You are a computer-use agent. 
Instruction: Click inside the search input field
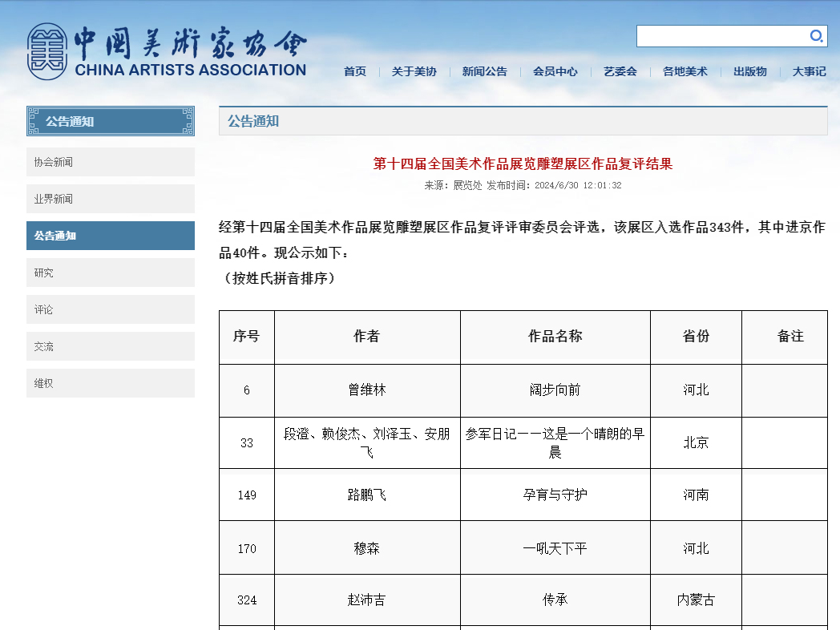coord(721,36)
